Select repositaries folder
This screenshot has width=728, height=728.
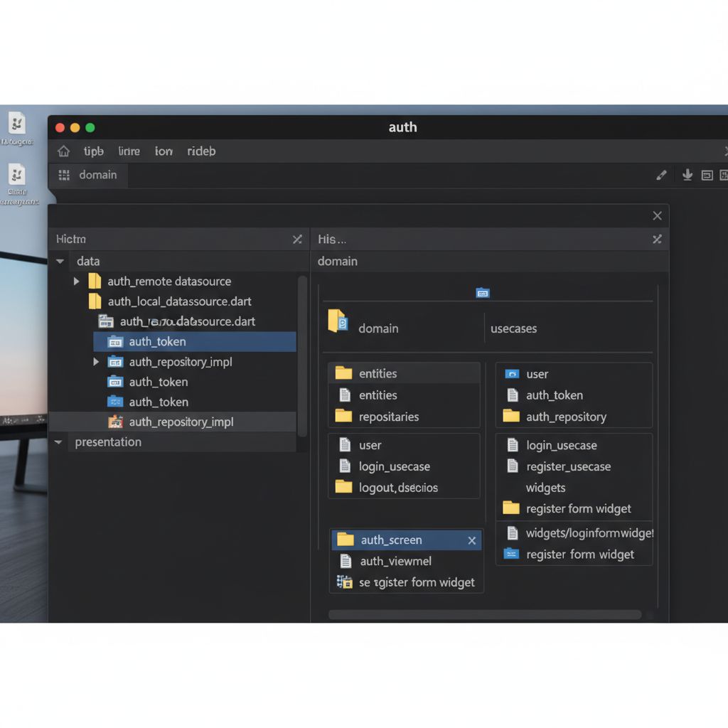click(x=405, y=417)
